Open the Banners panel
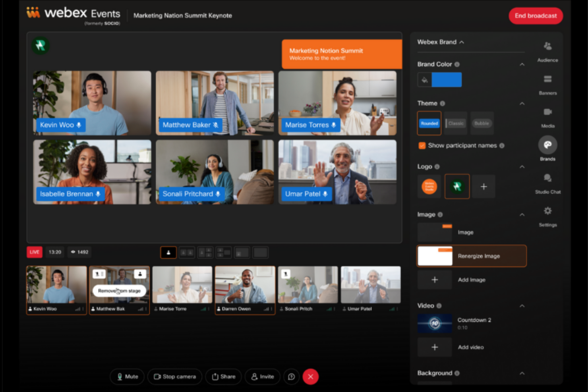Image resolution: width=588 pixels, height=392 pixels. tap(547, 83)
